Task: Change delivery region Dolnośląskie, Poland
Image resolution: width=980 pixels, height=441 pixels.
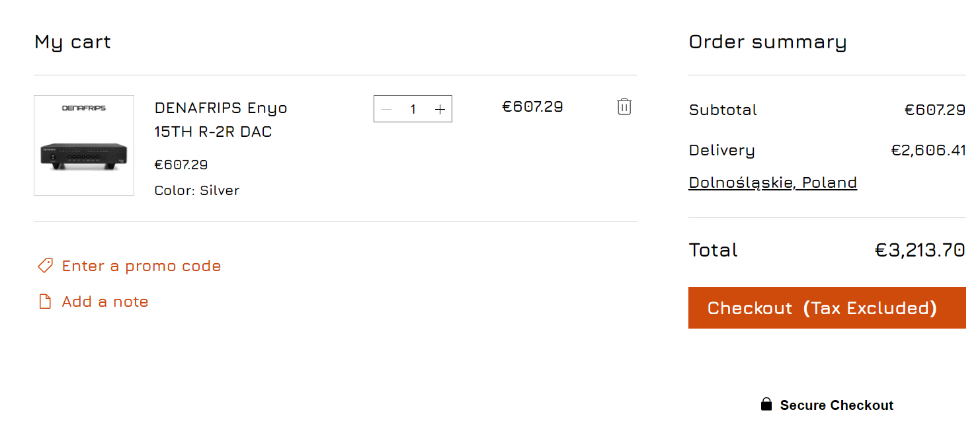Action: pos(772,182)
